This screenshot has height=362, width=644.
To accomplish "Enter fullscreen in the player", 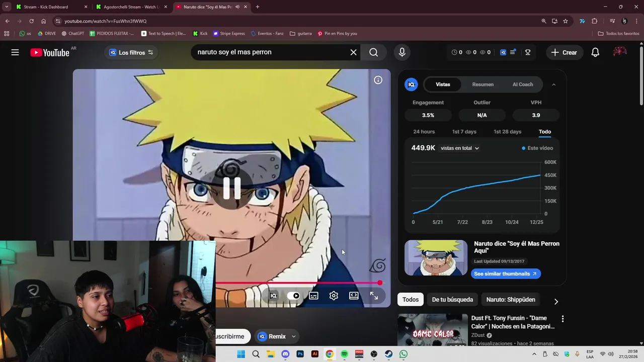I will click(374, 296).
